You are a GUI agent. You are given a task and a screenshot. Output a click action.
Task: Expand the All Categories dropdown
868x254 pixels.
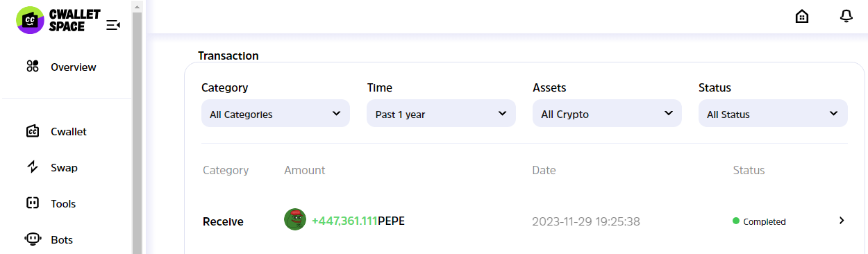point(276,113)
